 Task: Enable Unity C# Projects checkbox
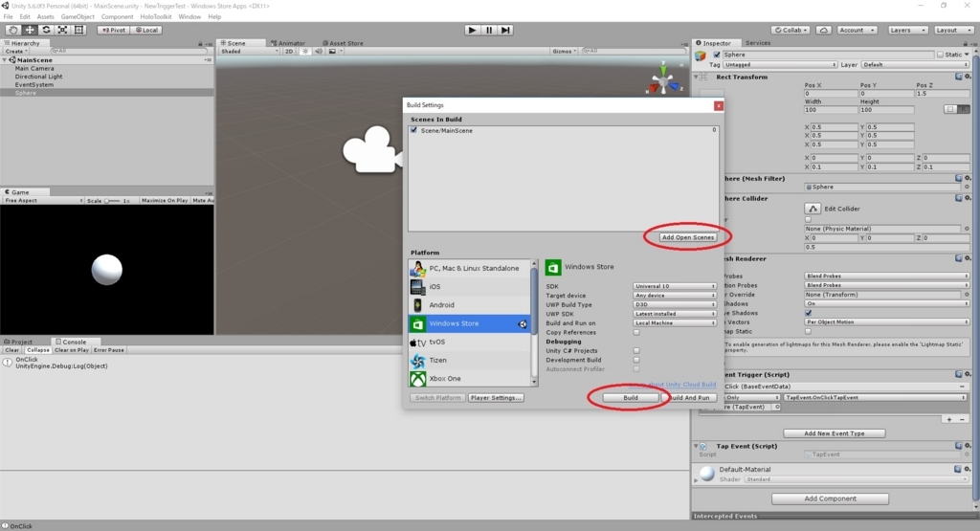(636, 350)
